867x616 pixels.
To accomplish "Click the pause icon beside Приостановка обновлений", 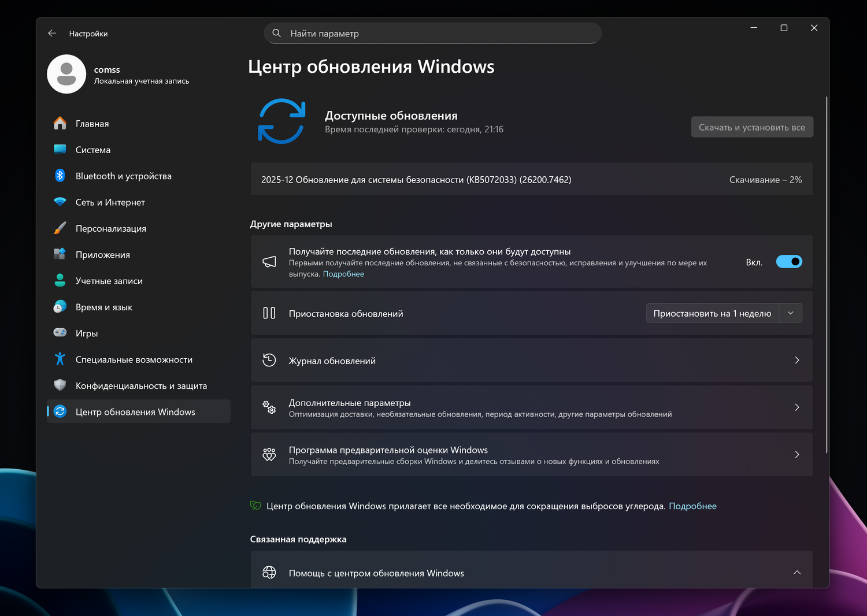I will [269, 313].
